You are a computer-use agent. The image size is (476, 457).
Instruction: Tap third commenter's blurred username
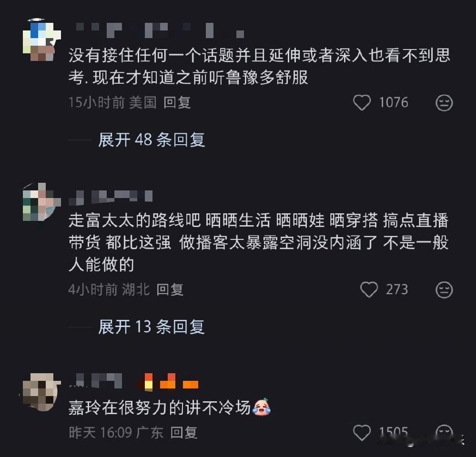tap(95, 381)
